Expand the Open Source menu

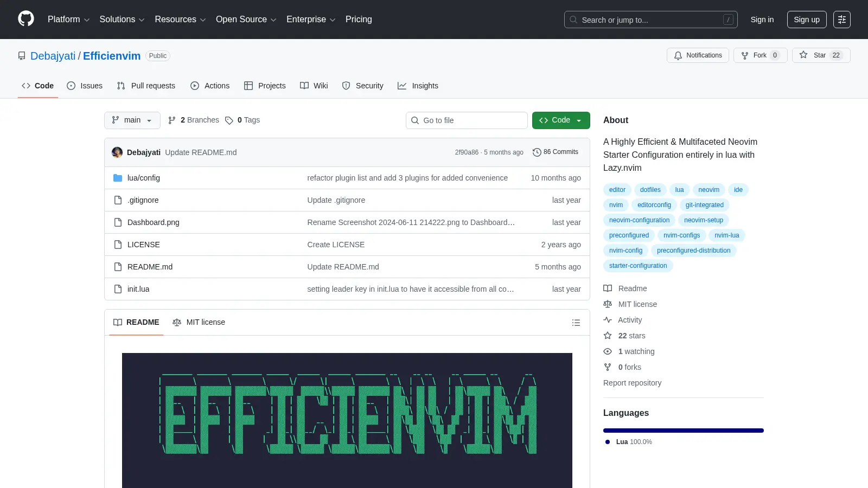click(x=246, y=20)
